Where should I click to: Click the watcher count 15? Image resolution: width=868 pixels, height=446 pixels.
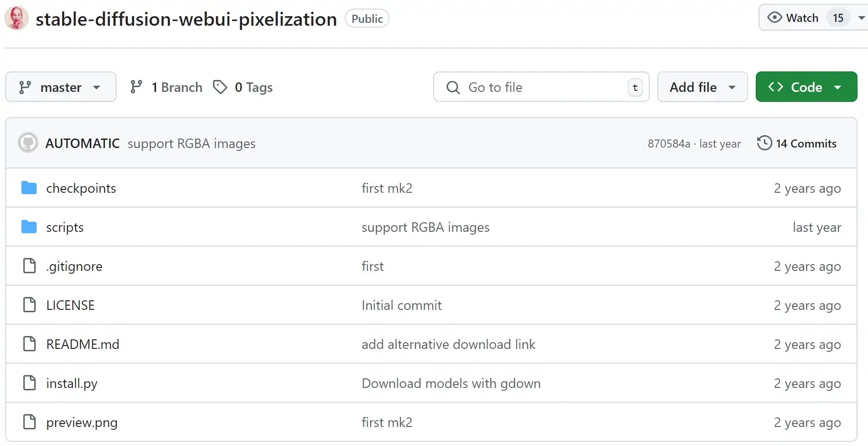click(x=838, y=18)
